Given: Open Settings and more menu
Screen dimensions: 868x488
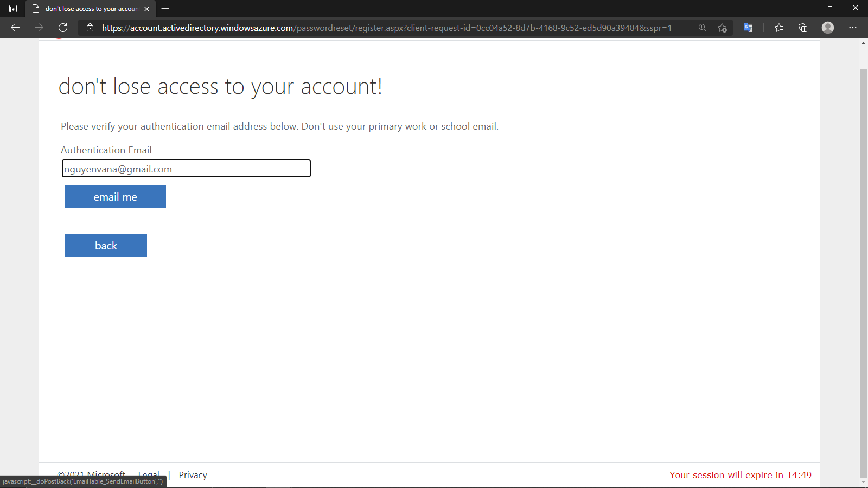Looking at the screenshot, I should point(853,28).
